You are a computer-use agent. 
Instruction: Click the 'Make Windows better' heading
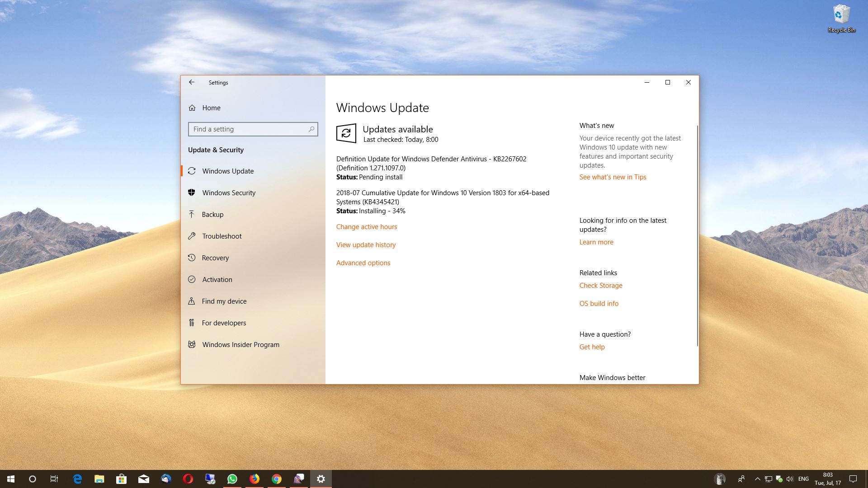coord(612,378)
